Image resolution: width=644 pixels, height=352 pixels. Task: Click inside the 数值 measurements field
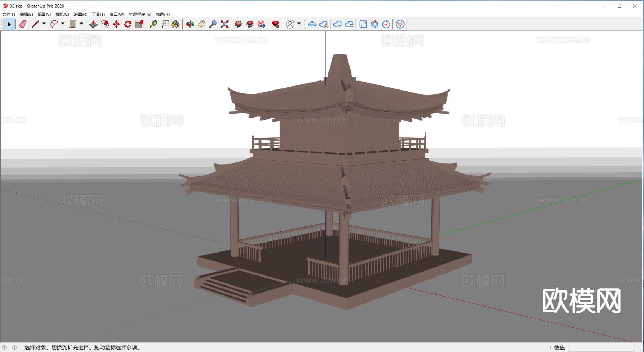pos(601,347)
